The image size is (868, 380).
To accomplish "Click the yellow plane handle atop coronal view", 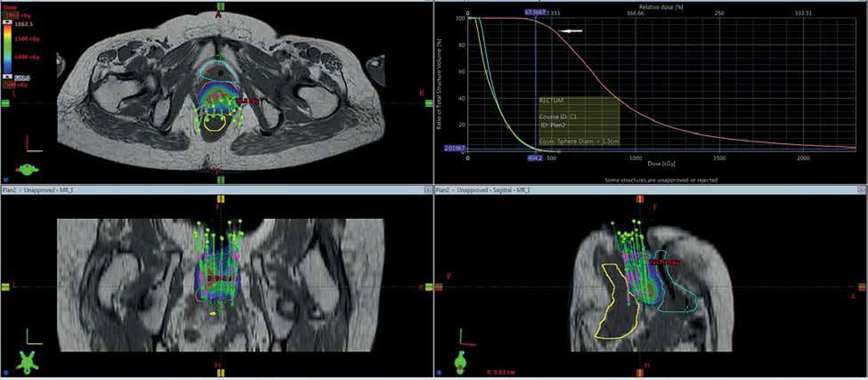I will pos(221,199).
